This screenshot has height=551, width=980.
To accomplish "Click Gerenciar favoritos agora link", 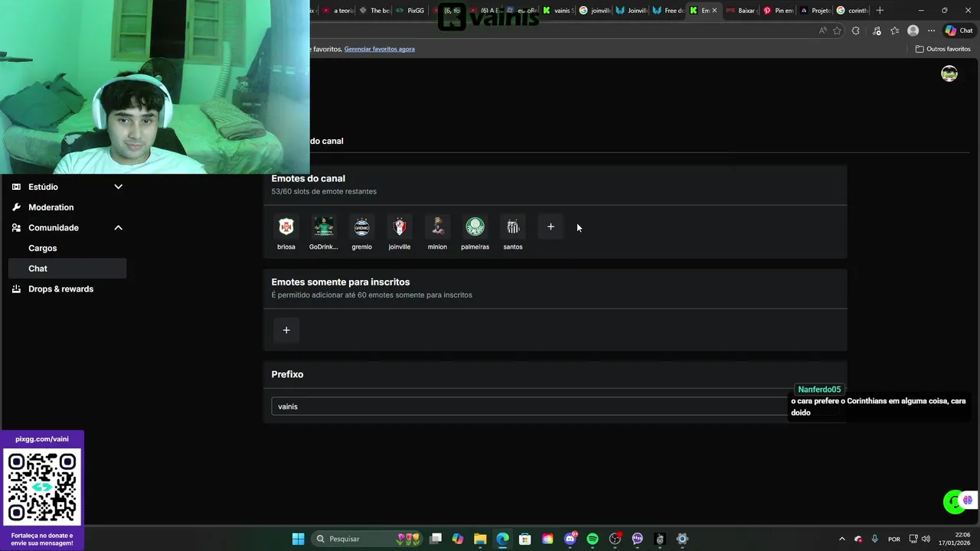I will click(x=379, y=49).
